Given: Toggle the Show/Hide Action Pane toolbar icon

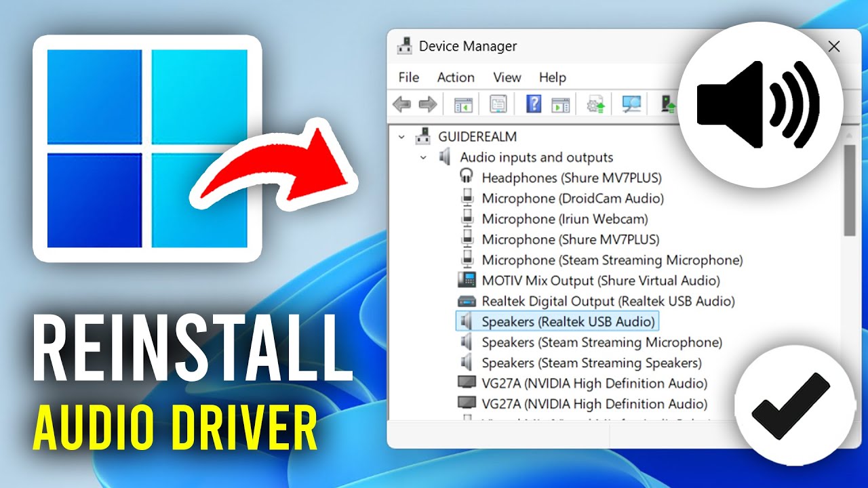Looking at the screenshot, I should tap(560, 104).
